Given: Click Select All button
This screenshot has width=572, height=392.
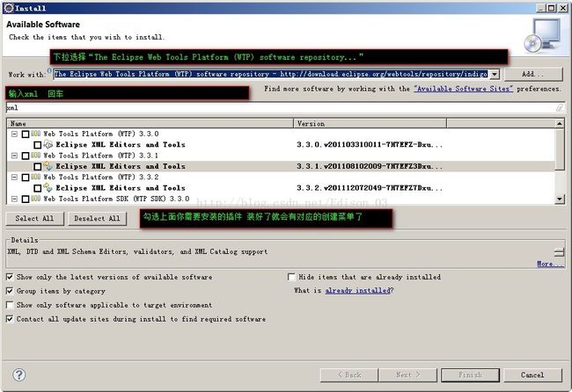Looking at the screenshot, I should 34,219.
